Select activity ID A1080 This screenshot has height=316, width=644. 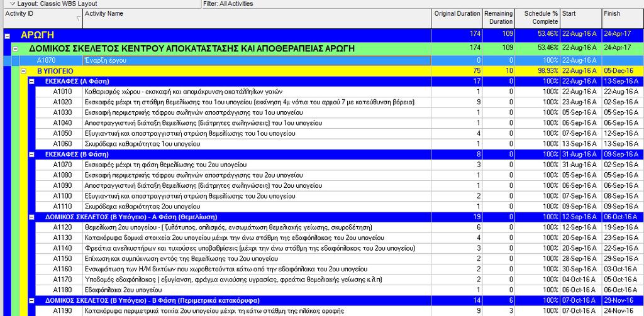point(62,175)
